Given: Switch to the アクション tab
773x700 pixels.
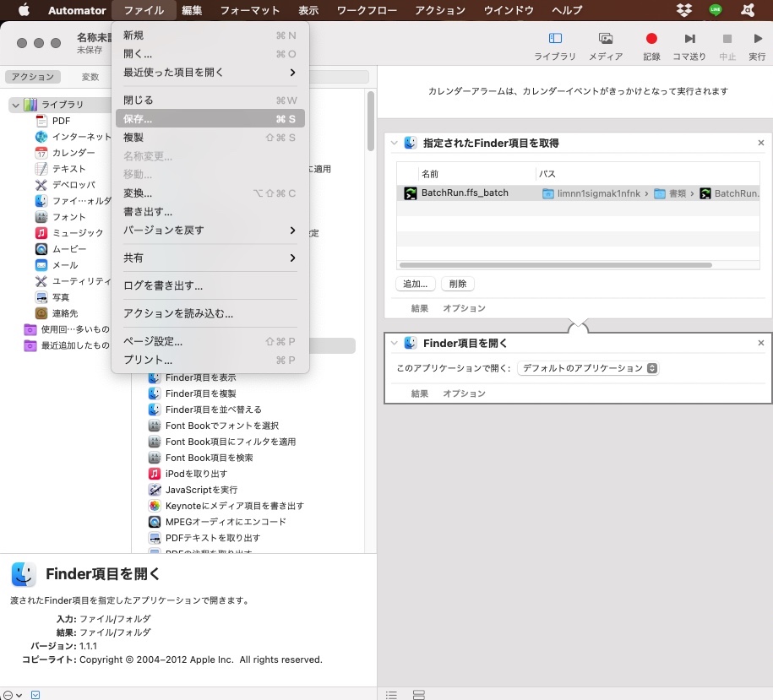Looking at the screenshot, I should tap(33, 77).
